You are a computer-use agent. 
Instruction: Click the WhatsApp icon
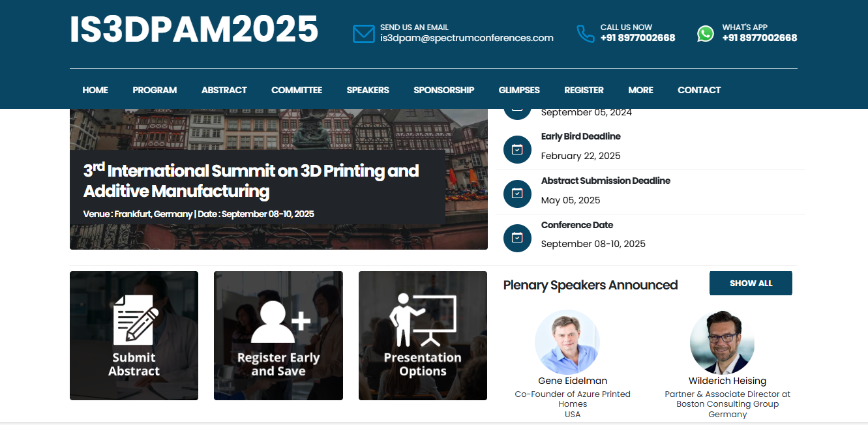click(x=705, y=33)
